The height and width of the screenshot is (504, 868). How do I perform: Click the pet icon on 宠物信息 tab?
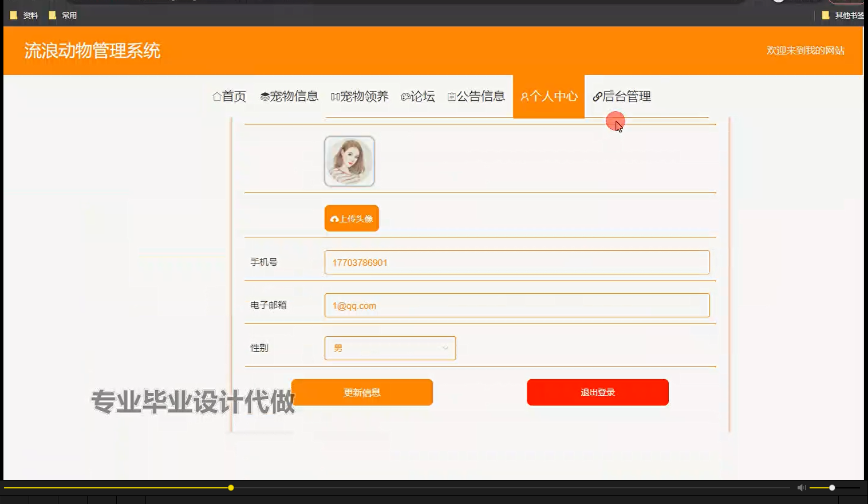(265, 97)
